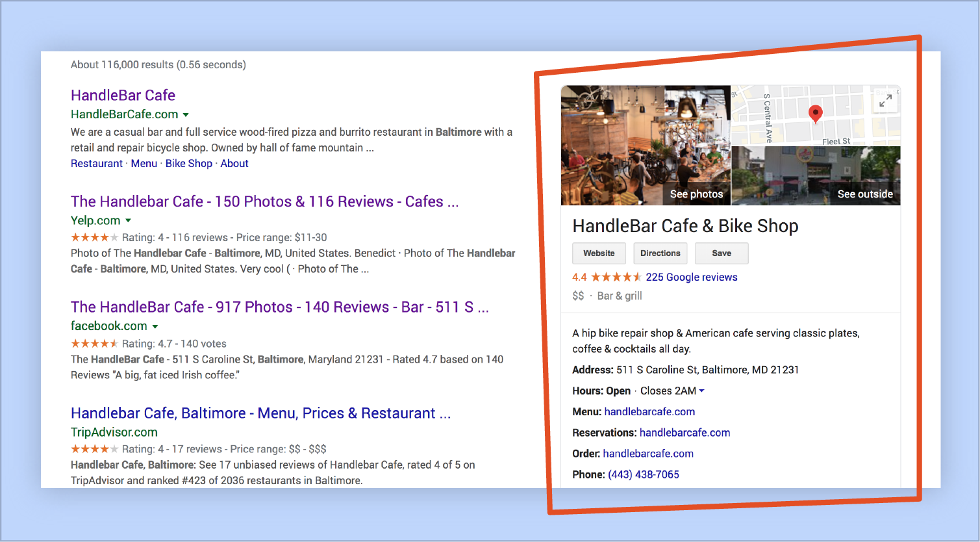
Task: Open the Facebook result with 917 Photos
Action: (280, 307)
